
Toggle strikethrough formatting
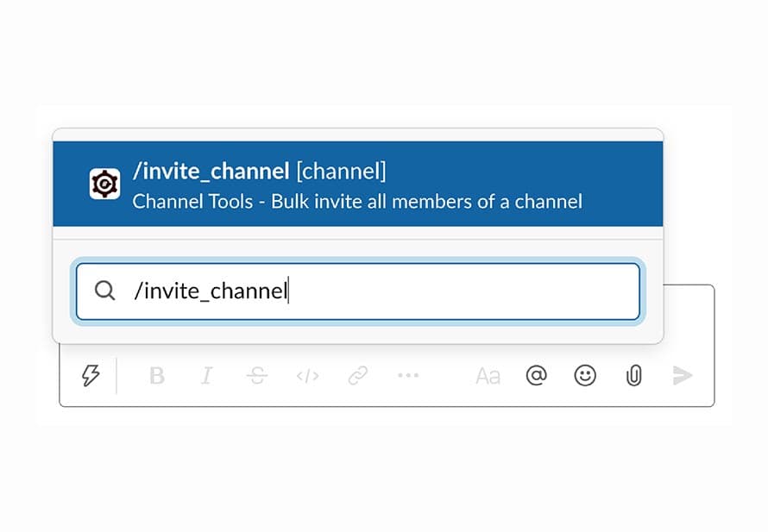(256, 376)
